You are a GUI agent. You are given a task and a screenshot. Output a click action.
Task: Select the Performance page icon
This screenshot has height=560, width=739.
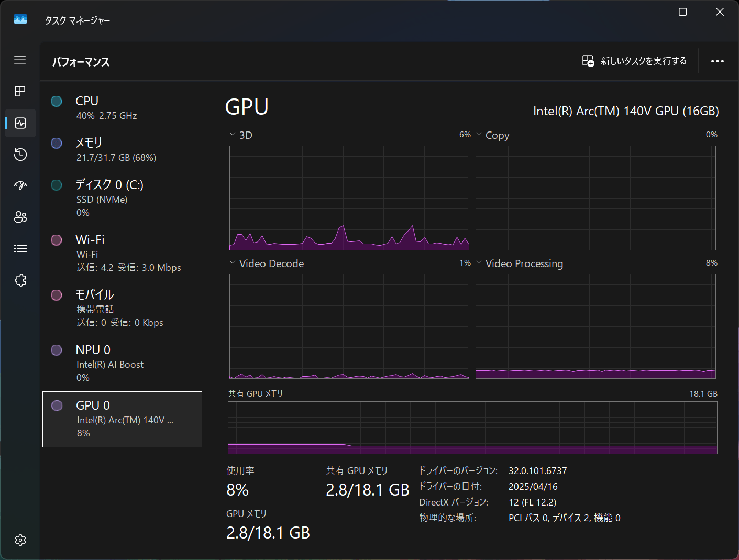click(x=20, y=123)
